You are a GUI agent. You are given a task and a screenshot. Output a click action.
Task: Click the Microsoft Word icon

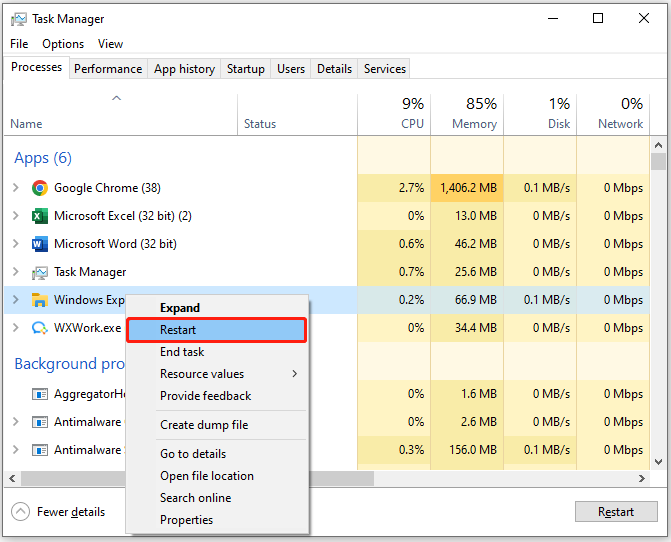40,244
